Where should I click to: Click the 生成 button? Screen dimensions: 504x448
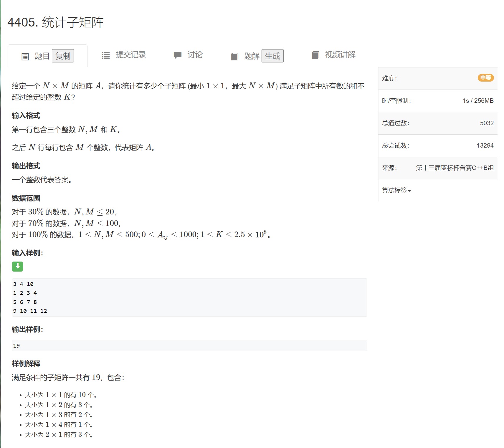[272, 56]
